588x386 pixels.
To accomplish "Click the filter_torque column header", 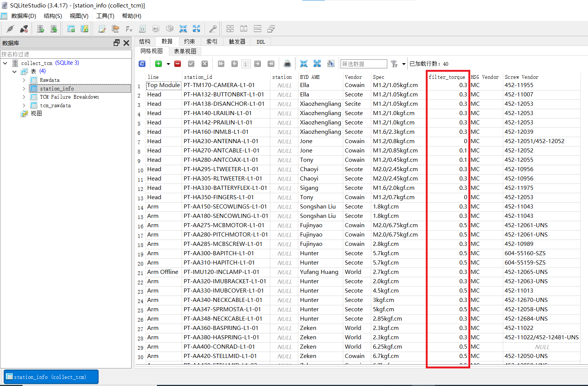I will point(447,77).
